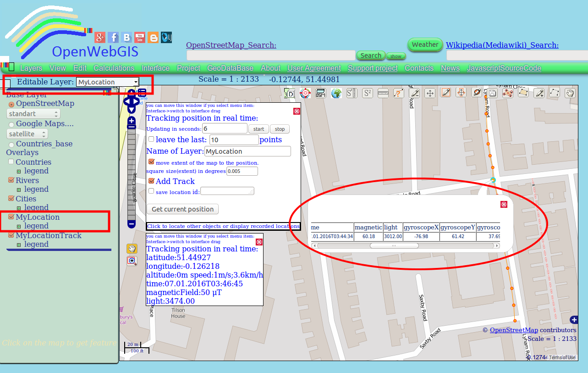588x373 pixels.
Task: Select the OpenStreetMap base layer radio
Action: (x=11, y=104)
